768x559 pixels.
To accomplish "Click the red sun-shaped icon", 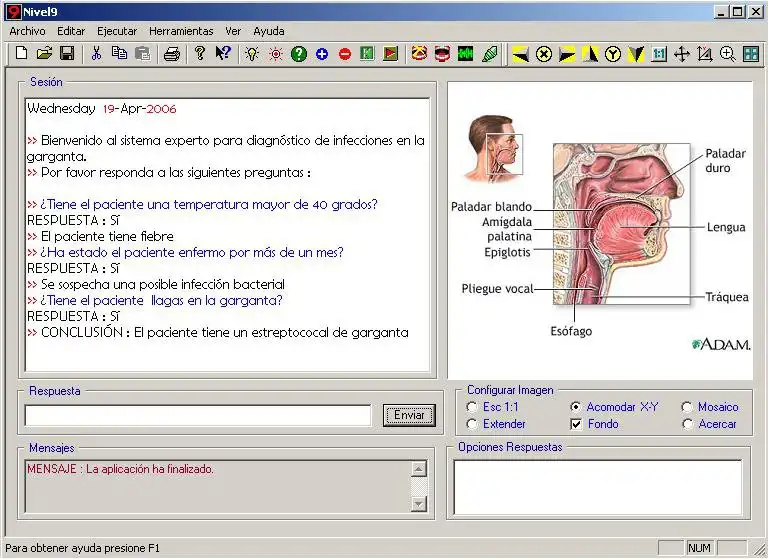I will [276, 53].
